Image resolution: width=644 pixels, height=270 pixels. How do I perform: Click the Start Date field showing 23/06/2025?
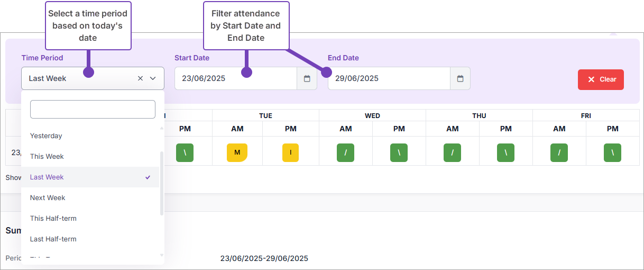[235, 78]
